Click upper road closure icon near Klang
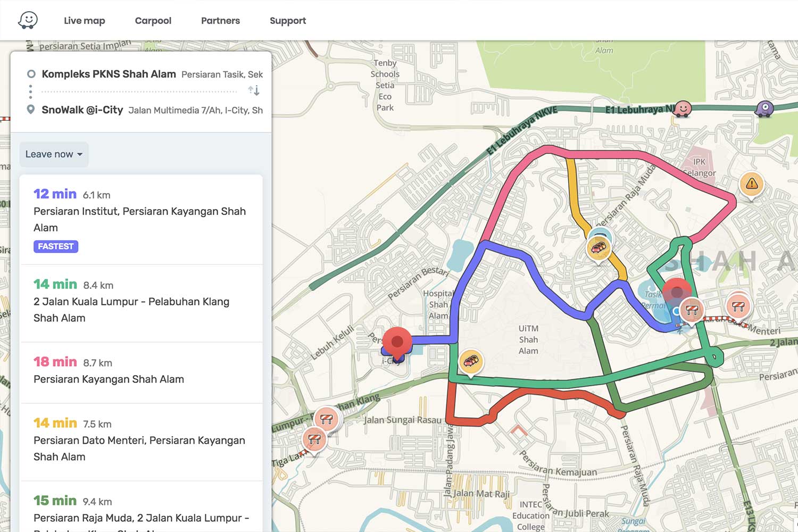Screen dimensions: 798x532 (x=327, y=419)
